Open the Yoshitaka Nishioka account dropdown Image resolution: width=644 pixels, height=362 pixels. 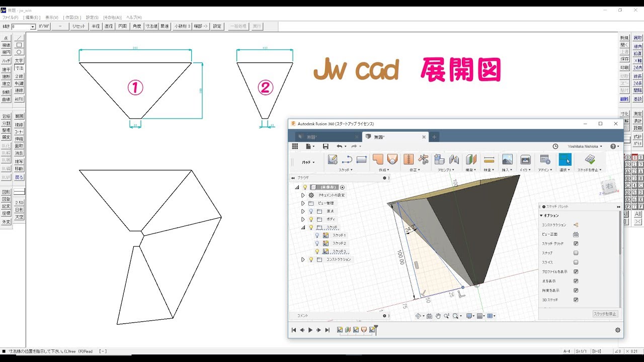[x=585, y=146]
